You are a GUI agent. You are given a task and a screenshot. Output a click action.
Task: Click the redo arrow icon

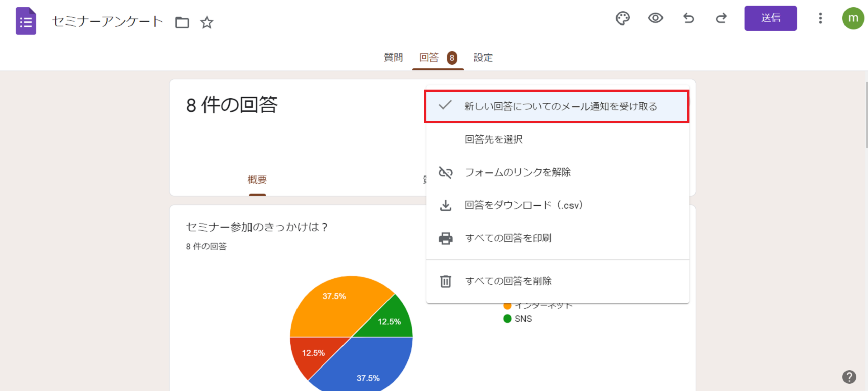(x=721, y=18)
